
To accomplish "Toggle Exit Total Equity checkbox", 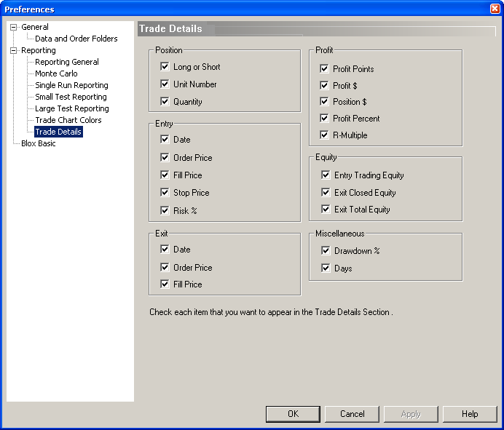I will coord(326,210).
